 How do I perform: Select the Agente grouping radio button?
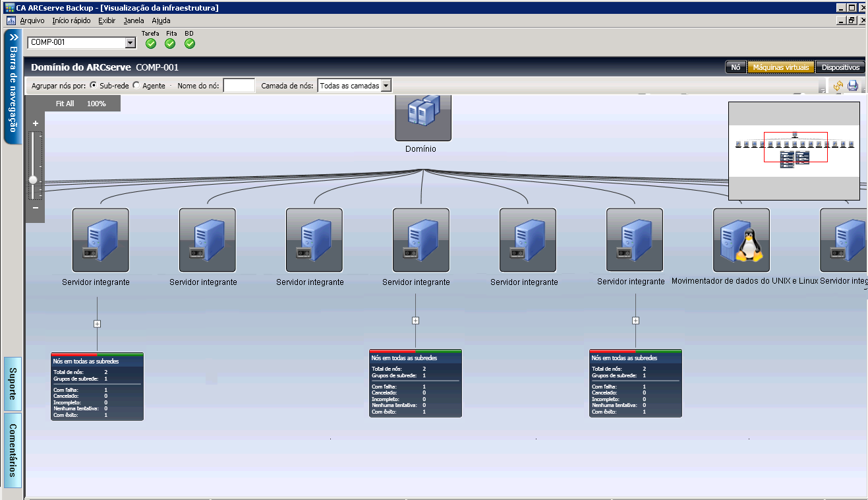coord(136,85)
